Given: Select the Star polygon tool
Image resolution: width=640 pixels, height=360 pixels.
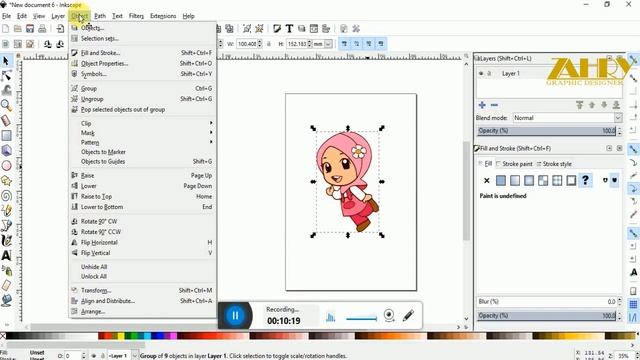Looking at the screenshot, I should (6, 180).
